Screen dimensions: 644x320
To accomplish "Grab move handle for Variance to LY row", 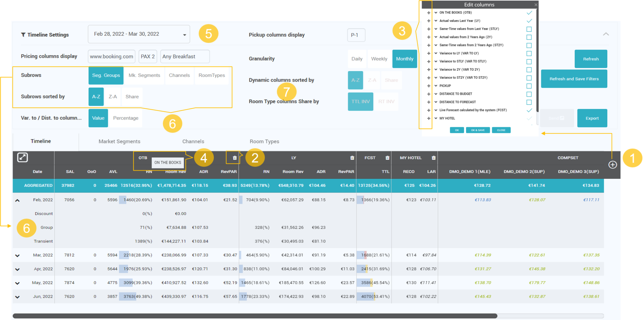I will pyautogui.click(x=429, y=53).
